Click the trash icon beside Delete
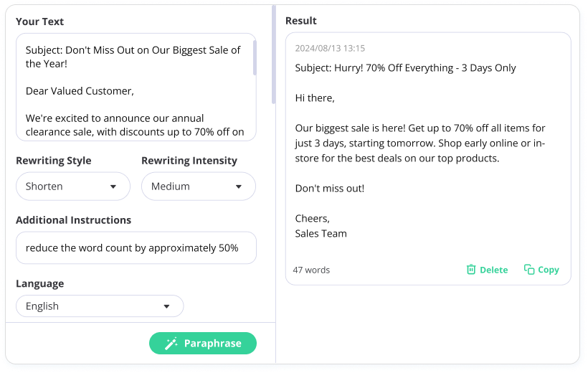The image size is (588, 373). [x=471, y=270]
